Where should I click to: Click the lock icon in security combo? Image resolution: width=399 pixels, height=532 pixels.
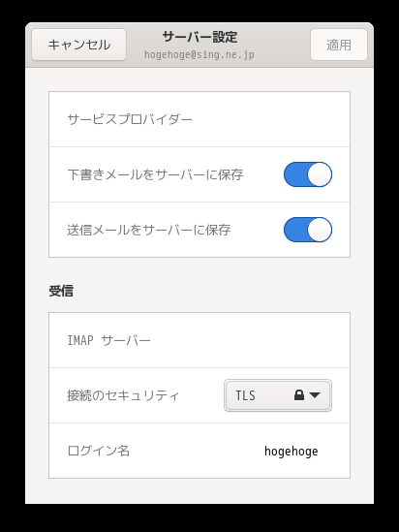pyautogui.click(x=299, y=395)
